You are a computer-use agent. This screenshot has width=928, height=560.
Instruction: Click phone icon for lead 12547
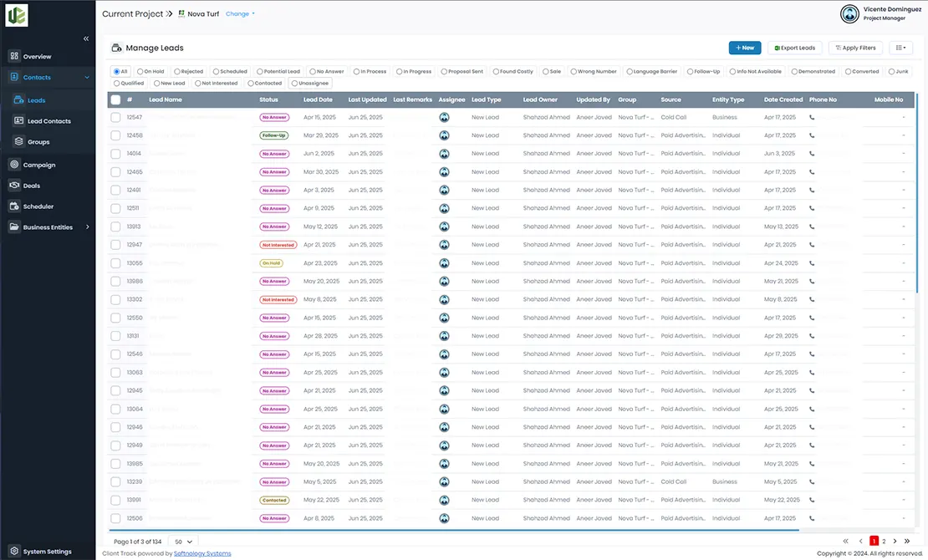812,118
